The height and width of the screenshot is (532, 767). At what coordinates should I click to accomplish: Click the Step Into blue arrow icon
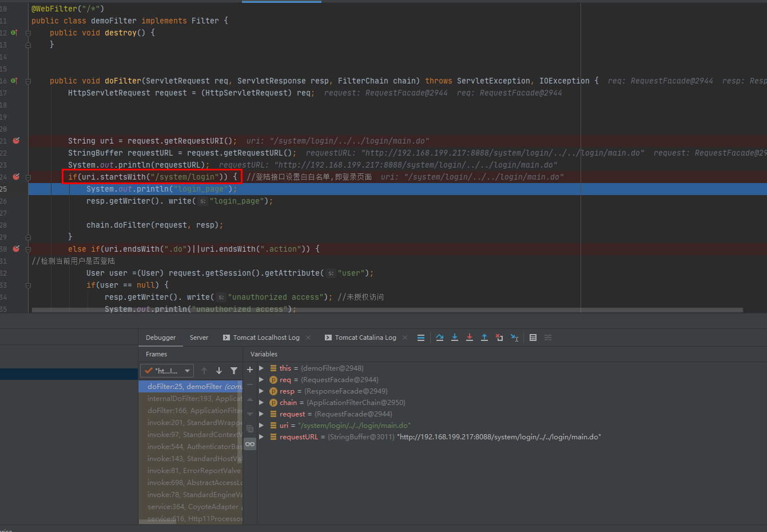click(454, 338)
